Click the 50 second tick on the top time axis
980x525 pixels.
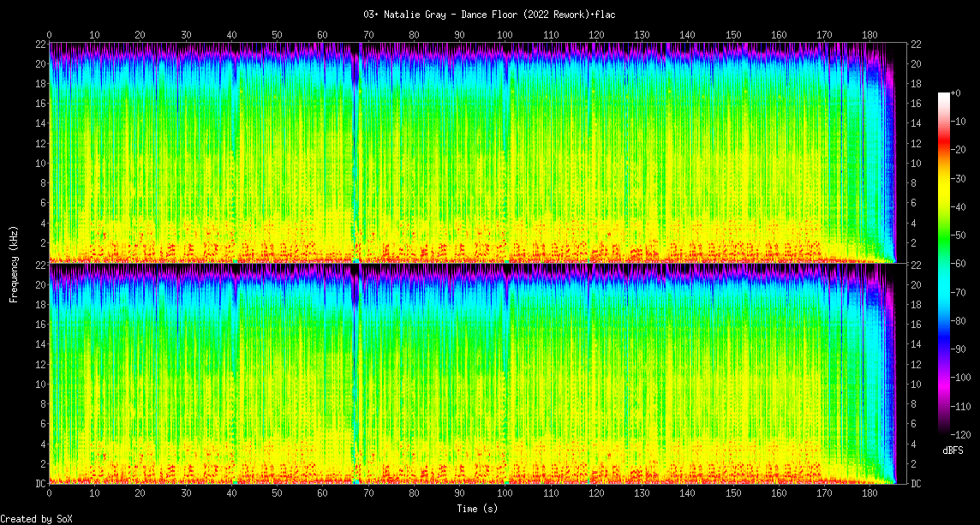click(277, 35)
